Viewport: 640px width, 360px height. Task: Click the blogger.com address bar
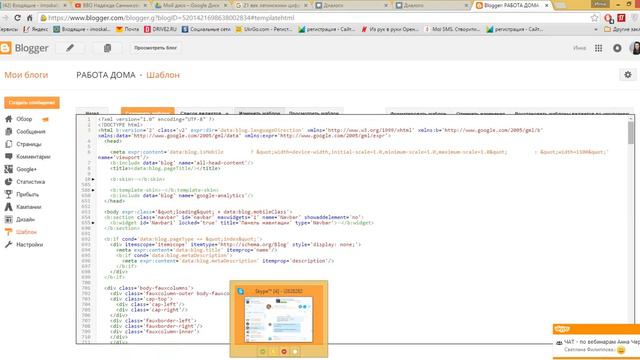point(314,18)
